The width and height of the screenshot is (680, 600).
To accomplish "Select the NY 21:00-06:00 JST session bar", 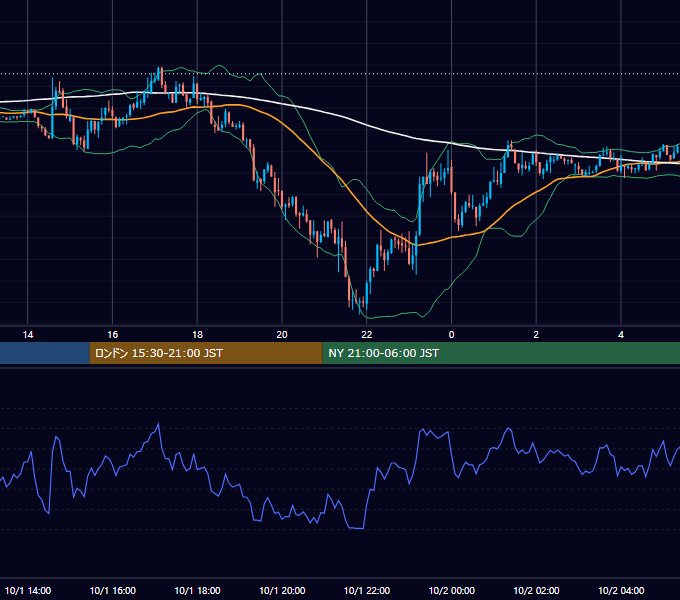I will click(x=501, y=353).
